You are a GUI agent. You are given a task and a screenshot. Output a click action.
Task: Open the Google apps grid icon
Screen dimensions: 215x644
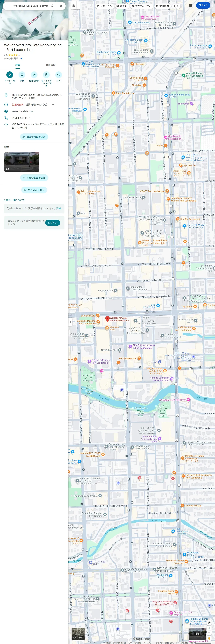pyautogui.click(x=191, y=6)
